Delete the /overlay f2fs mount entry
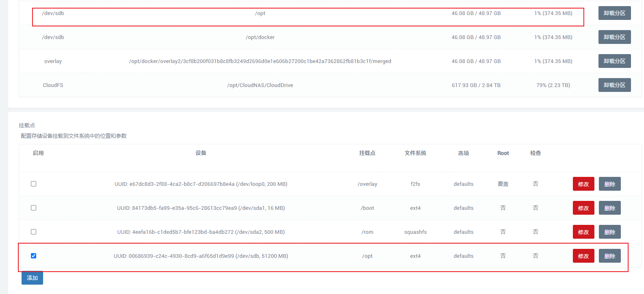 609,184
